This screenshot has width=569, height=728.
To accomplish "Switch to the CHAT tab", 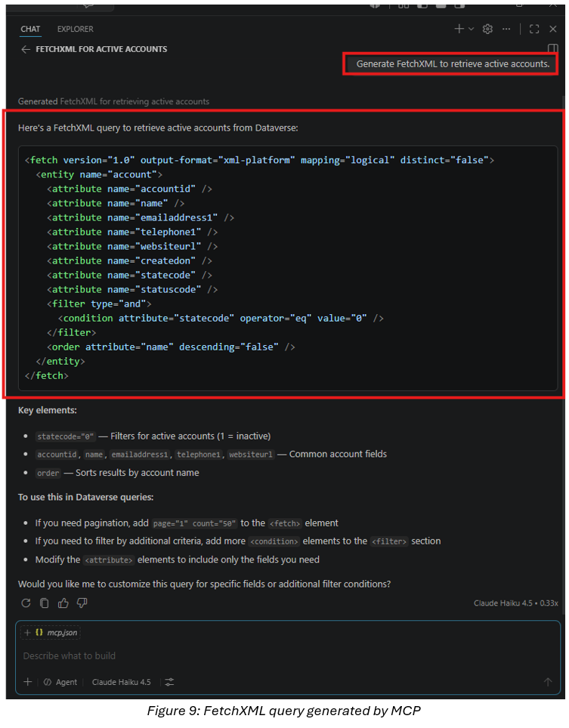I will 30,29.
